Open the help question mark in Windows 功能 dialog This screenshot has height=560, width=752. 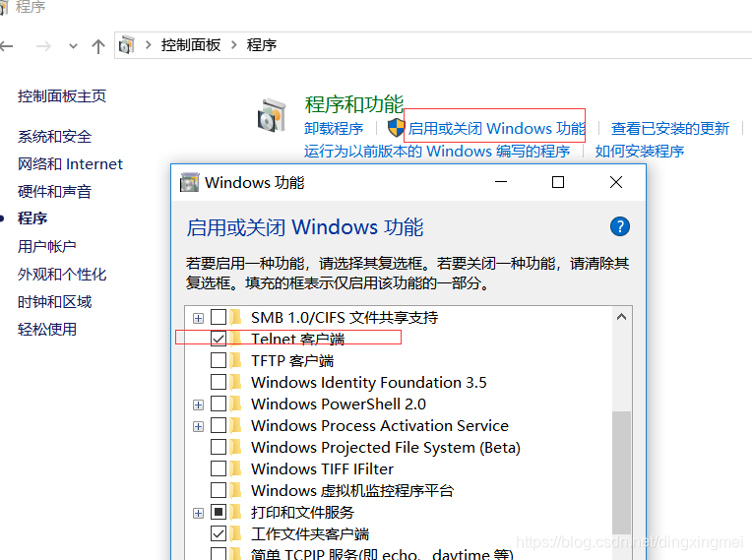[x=620, y=226]
